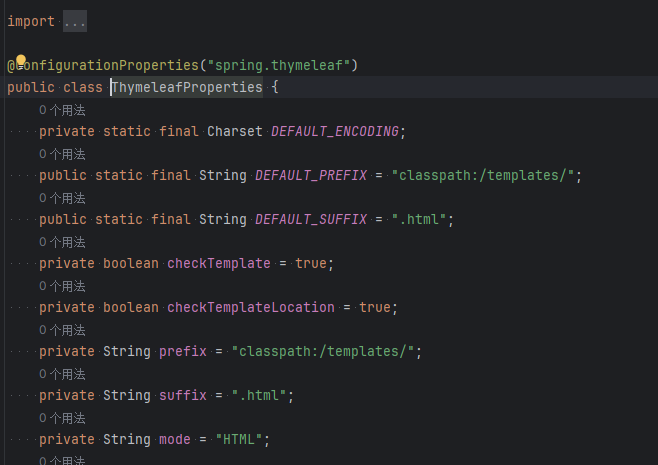Click the prefix field name
Screen dimensions: 658x465
[183, 352]
